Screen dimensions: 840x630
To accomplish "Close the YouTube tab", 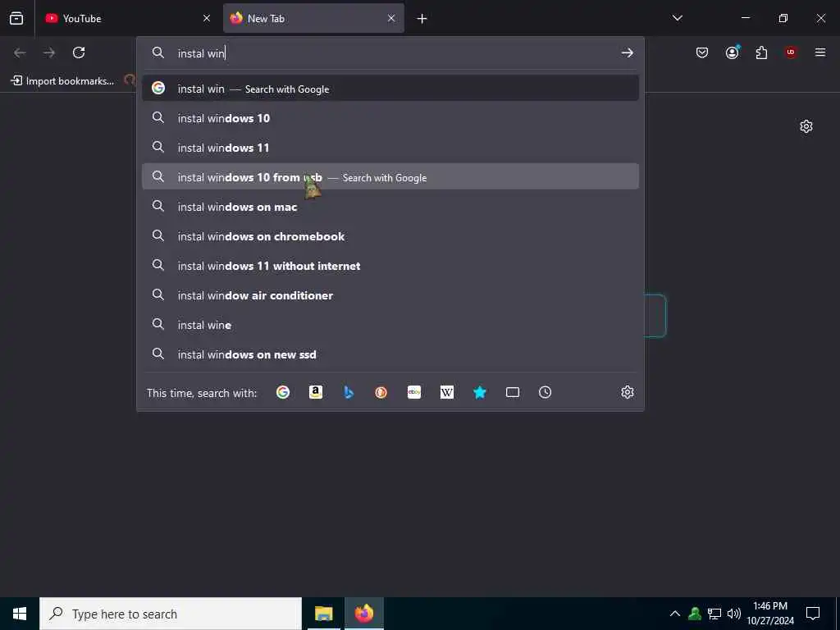I will 206,18.
